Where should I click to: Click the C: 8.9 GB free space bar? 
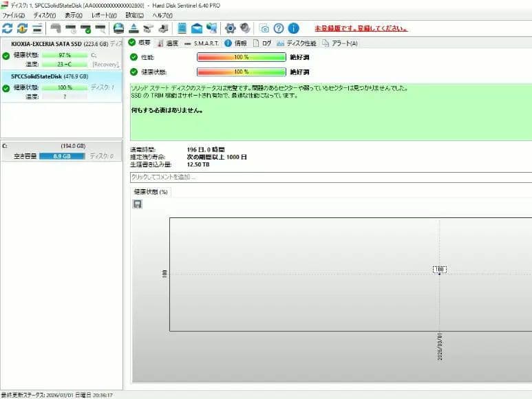coord(62,156)
